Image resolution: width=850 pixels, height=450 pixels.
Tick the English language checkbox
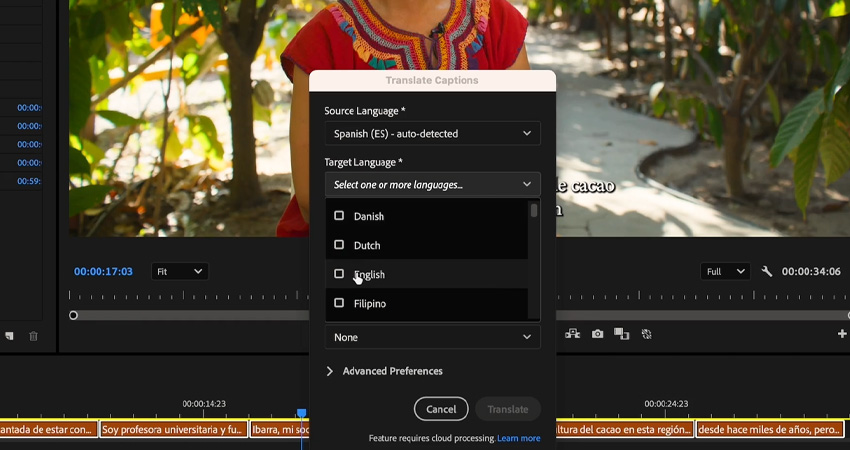tap(339, 274)
